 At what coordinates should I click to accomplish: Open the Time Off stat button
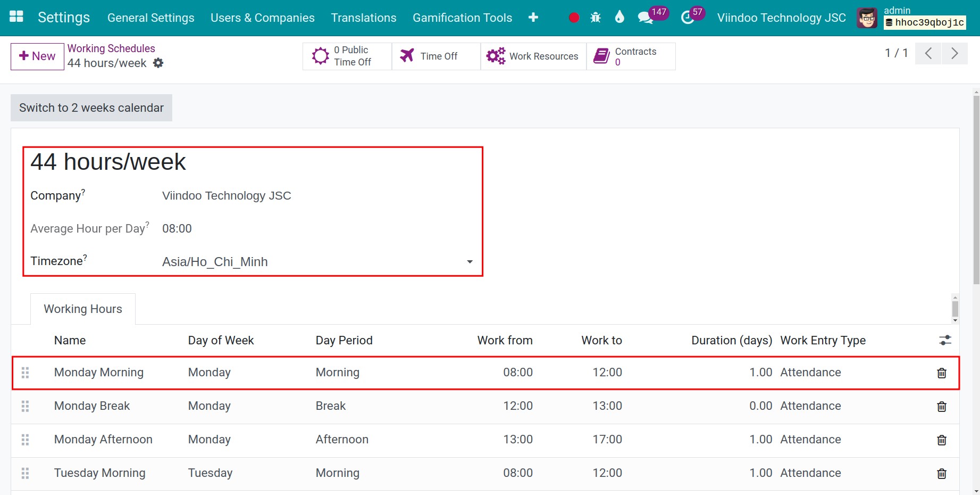coord(436,56)
